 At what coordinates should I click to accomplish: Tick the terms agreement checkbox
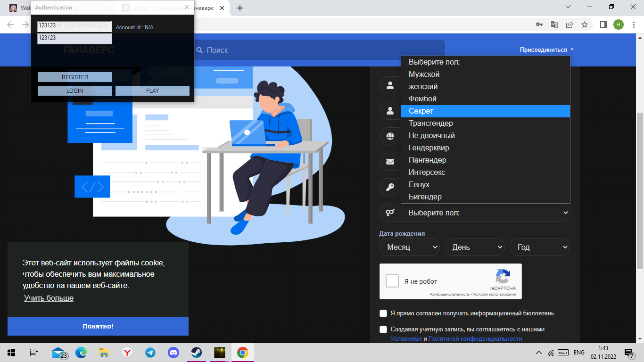(383, 329)
